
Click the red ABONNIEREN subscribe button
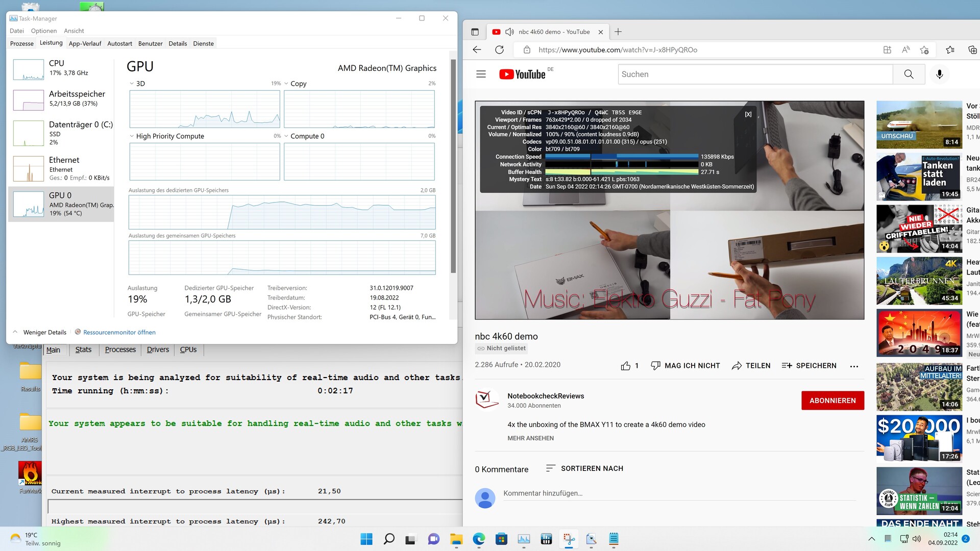(x=832, y=400)
